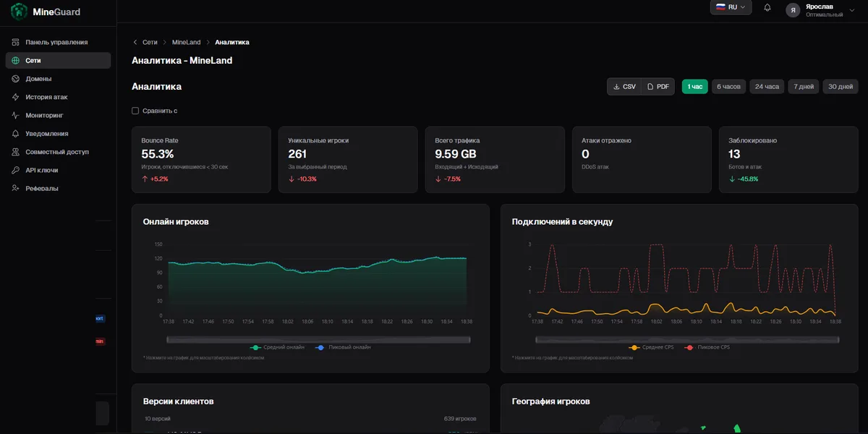Click the Версии клиентов panel title

click(x=179, y=401)
